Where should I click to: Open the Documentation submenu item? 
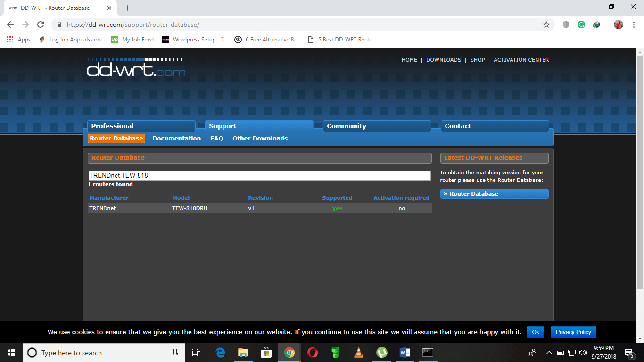(x=177, y=138)
